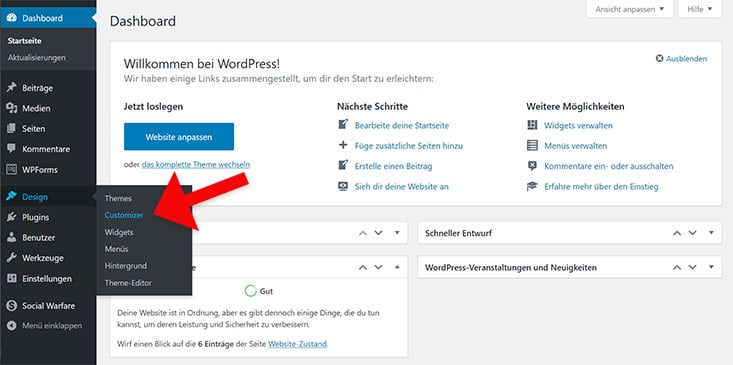Toggle the Schneller Entwurf panel triangle
This screenshot has height=365, width=733.
pyautogui.click(x=711, y=233)
